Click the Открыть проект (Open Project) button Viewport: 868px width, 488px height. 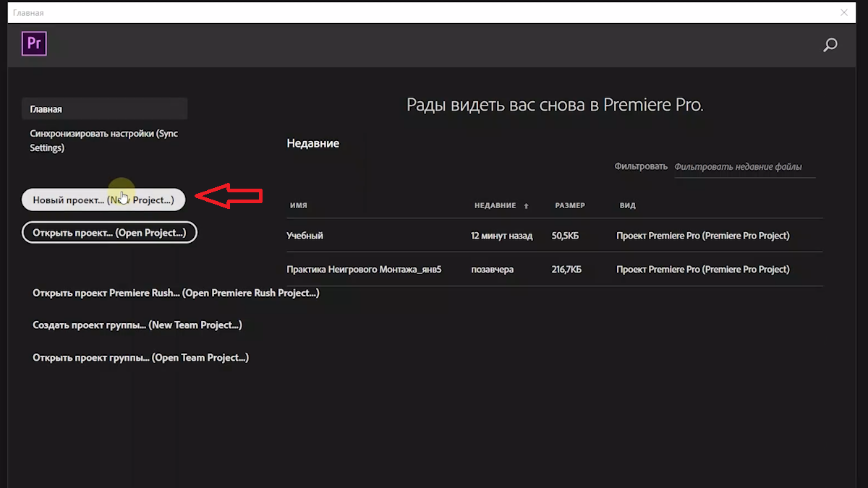point(109,233)
